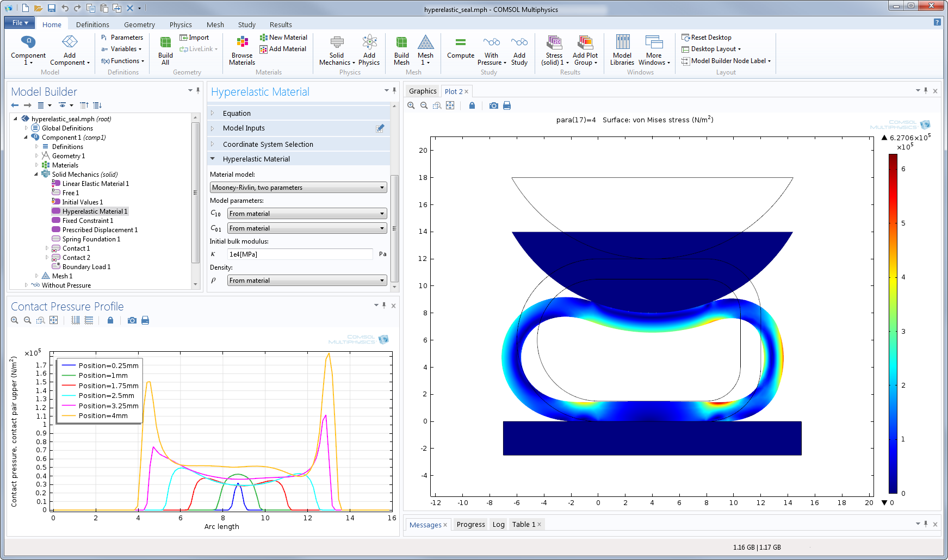
Task: Open the Definitions ribbon tab
Action: (92, 24)
